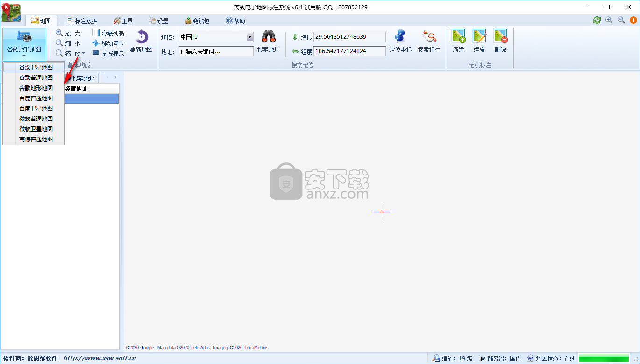Switch to the 搜索地址 side panel tab
This screenshot has width=640, height=364.
[x=82, y=78]
